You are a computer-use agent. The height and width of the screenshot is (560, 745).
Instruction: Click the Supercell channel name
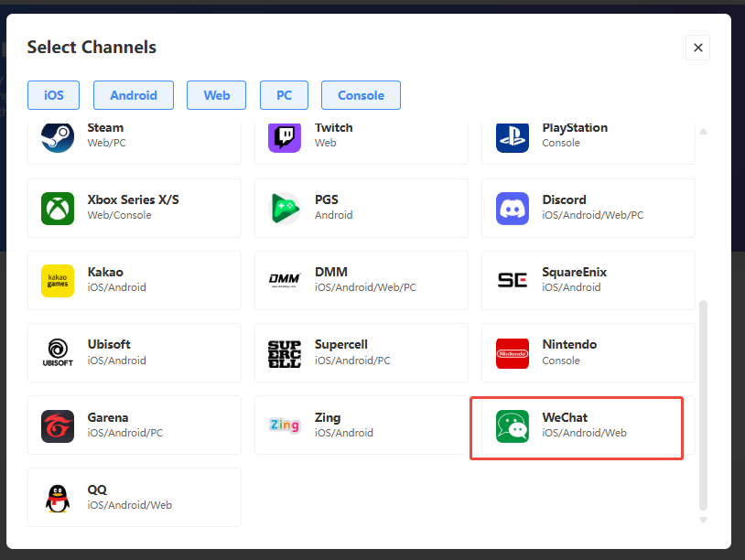coord(341,344)
